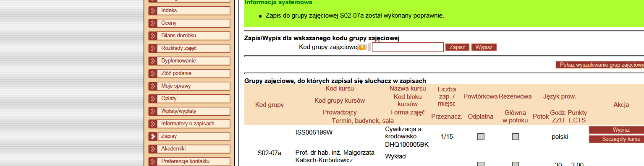Click the Zapisz button
This screenshot has width=644, height=166.
coord(457,47)
